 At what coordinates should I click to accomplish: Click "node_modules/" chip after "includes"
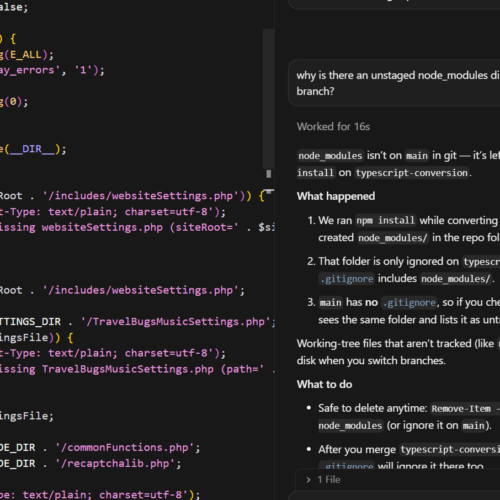[x=456, y=279]
